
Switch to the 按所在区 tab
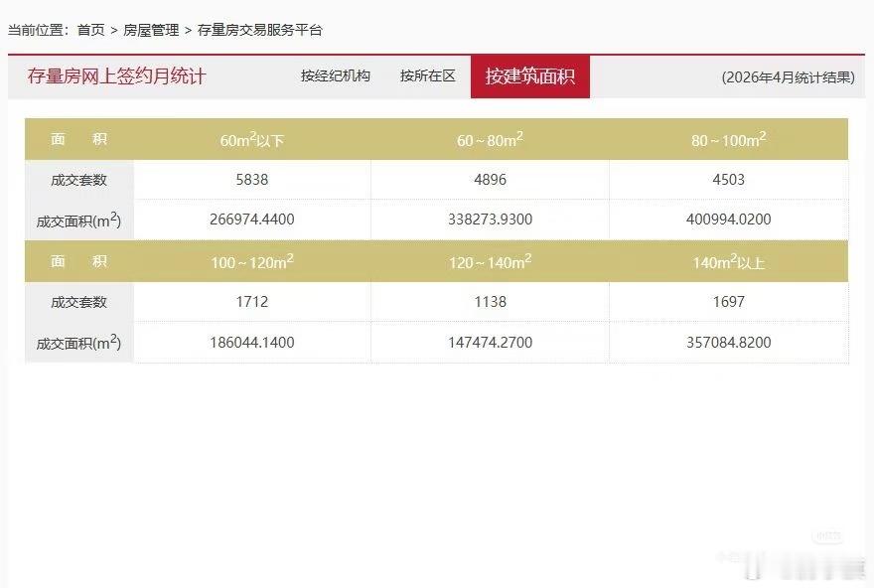pos(428,75)
